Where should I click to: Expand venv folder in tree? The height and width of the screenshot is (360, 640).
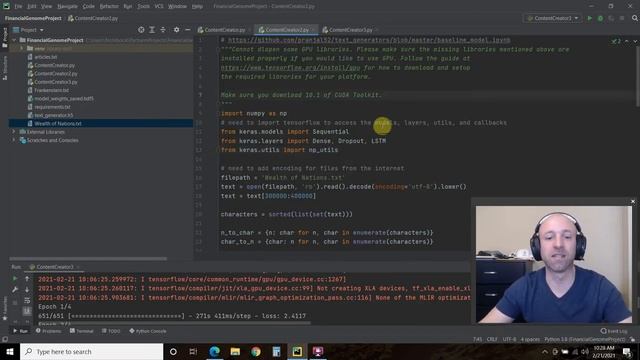coord(22,48)
